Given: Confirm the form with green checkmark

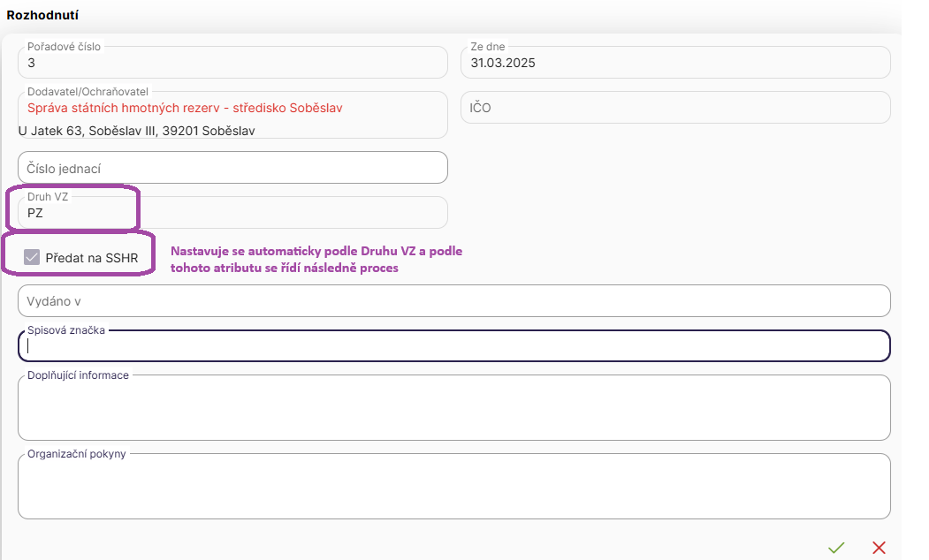Looking at the screenshot, I should pyautogui.click(x=835, y=548).
